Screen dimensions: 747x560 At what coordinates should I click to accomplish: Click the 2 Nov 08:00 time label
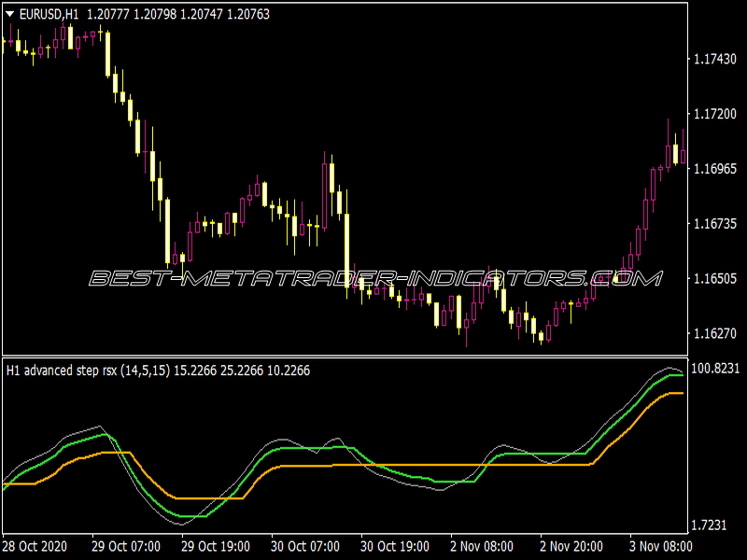pyautogui.click(x=482, y=546)
